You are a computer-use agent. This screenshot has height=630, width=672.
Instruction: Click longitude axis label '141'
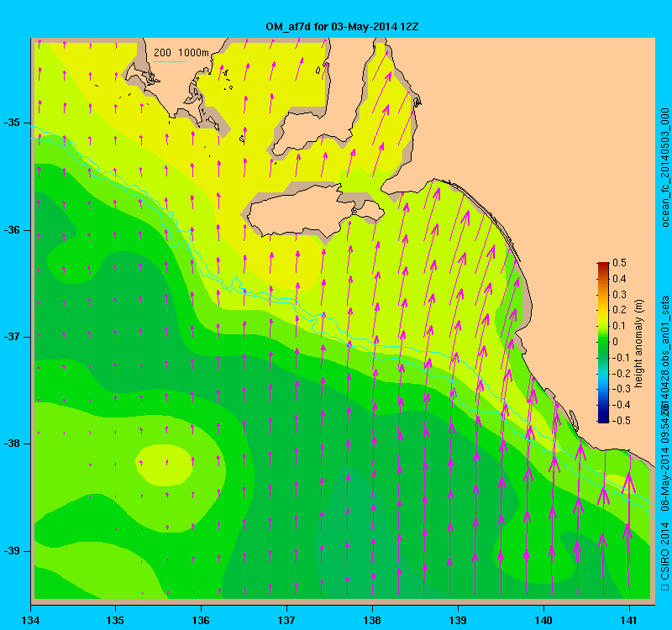(629, 620)
